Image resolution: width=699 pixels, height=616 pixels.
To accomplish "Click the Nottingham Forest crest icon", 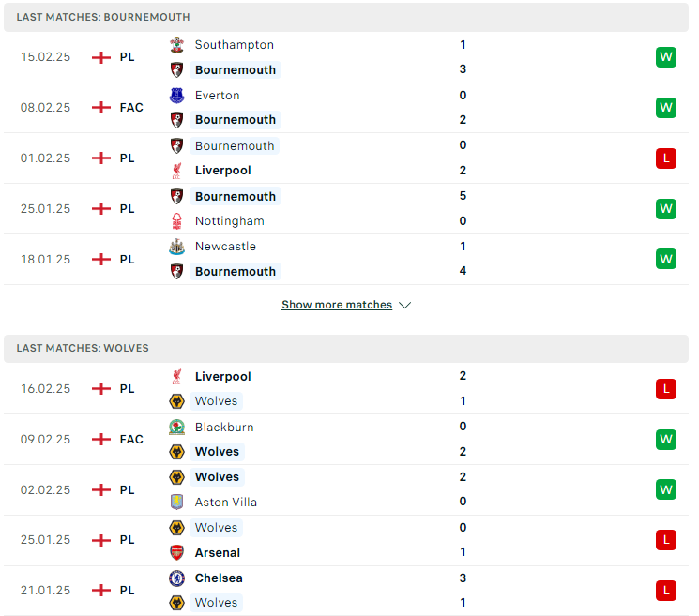I will point(177,221).
